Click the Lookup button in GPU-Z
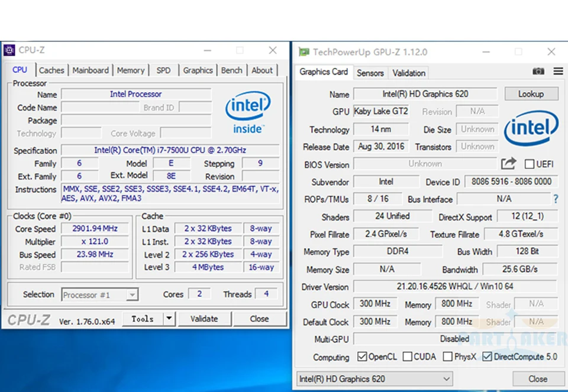Viewport: 568px width, 392px height. (531, 94)
